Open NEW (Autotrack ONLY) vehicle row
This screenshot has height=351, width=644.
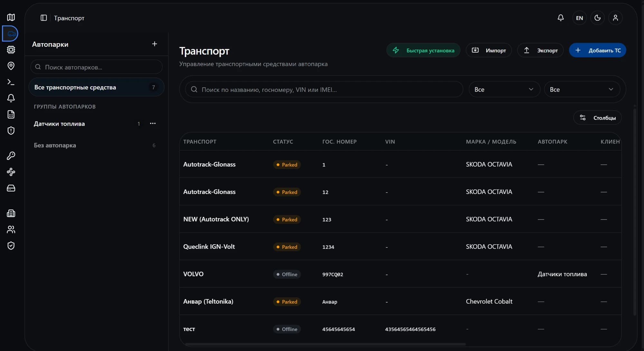pyautogui.click(x=400, y=219)
